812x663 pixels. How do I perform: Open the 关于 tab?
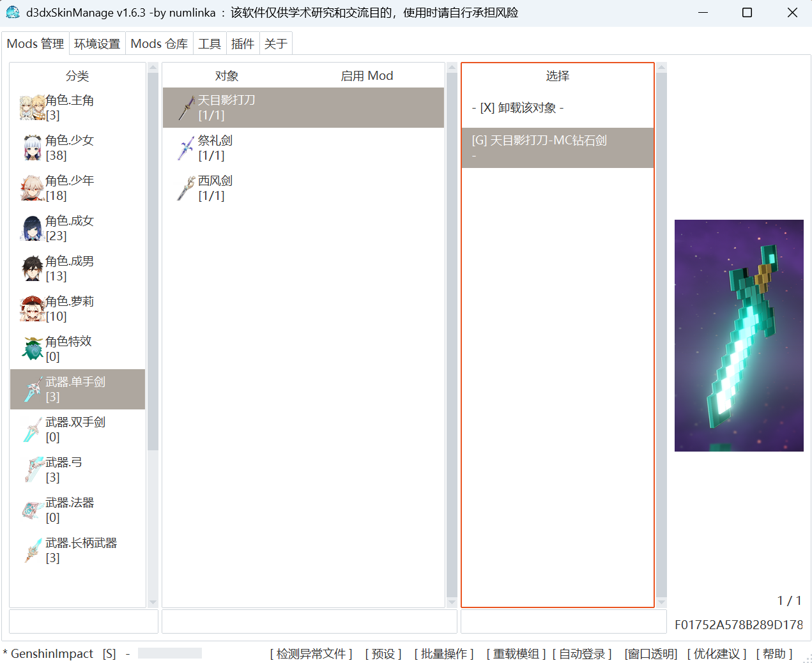pyautogui.click(x=276, y=43)
